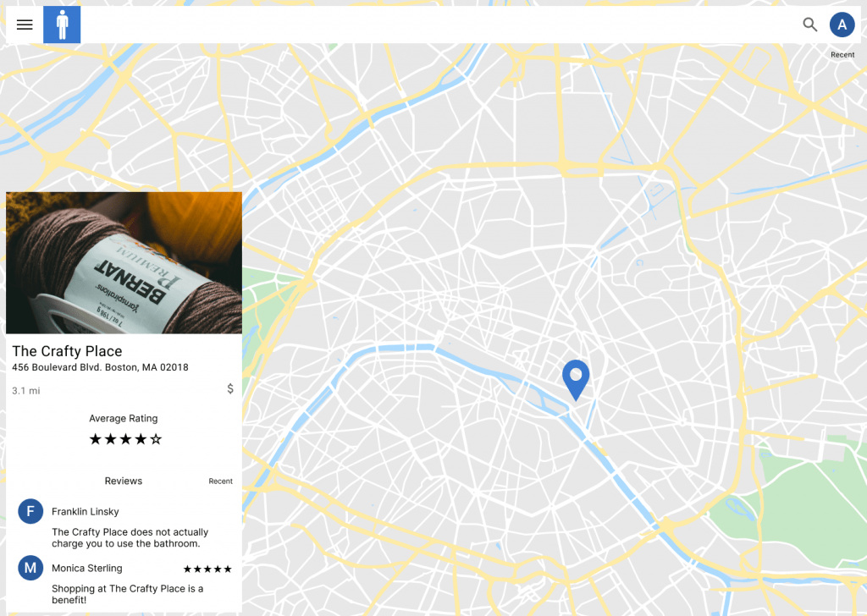
Task: Open the account avatar labeled A
Action: pos(842,25)
